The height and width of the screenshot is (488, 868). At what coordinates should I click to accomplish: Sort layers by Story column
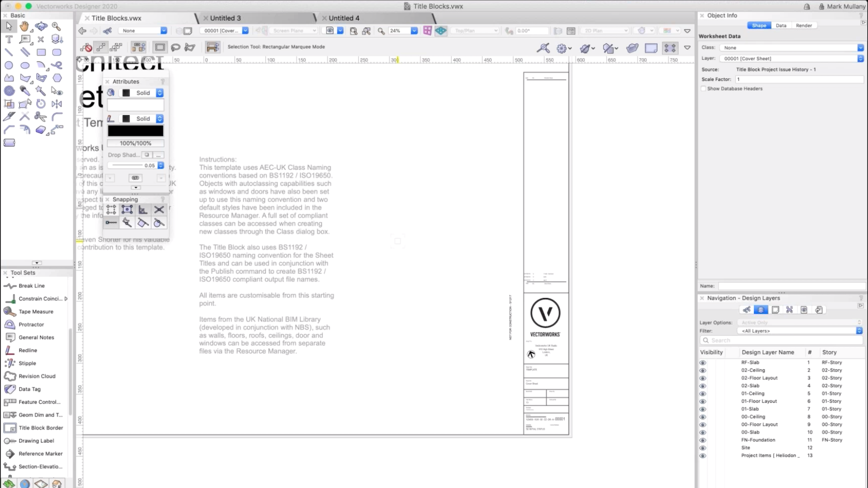tap(829, 352)
